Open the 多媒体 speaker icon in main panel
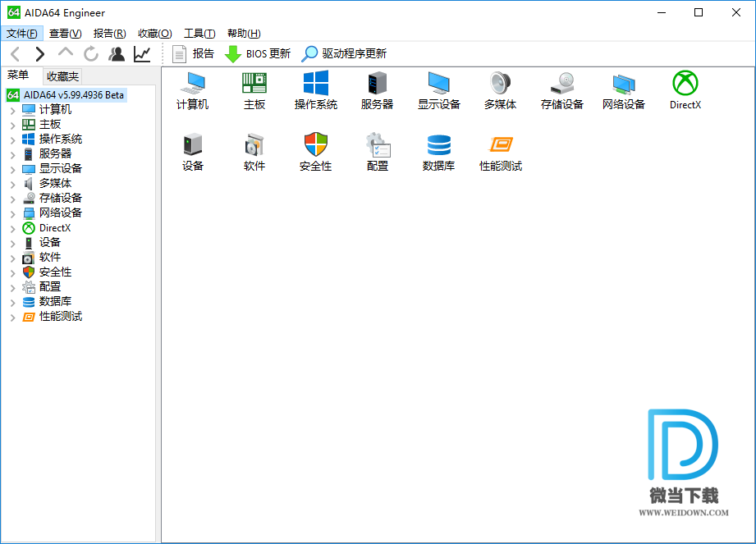Viewport: 756px width, 544px height. click(501, 90)
